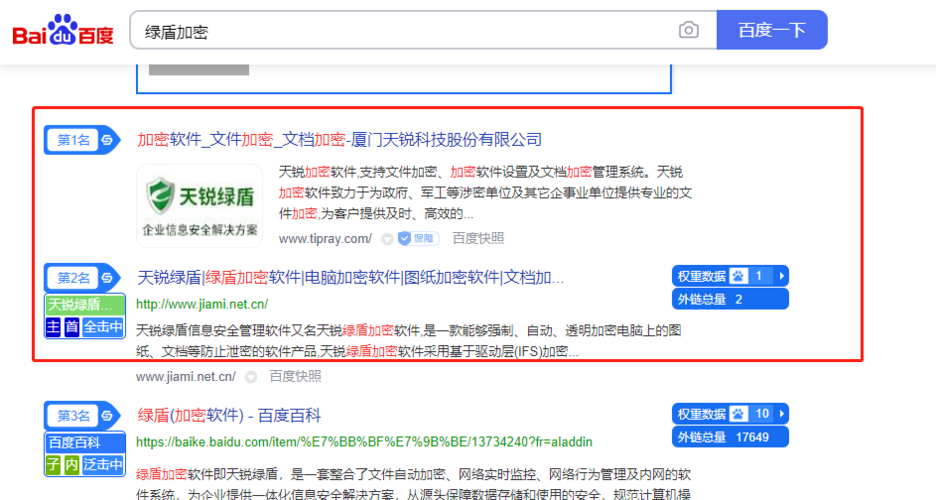Click the 第1名 rank badge

(x=82, y=140)
